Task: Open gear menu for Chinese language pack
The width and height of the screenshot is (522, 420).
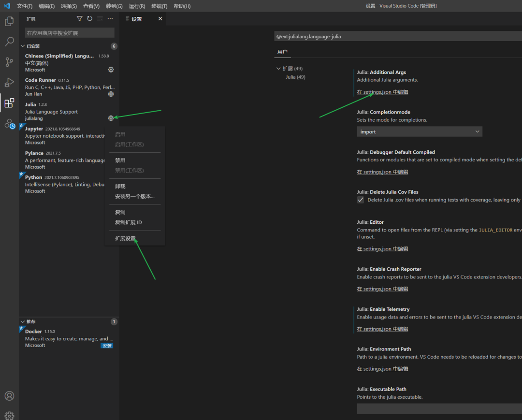Action: pyautogui.click(x=111, y=70)
